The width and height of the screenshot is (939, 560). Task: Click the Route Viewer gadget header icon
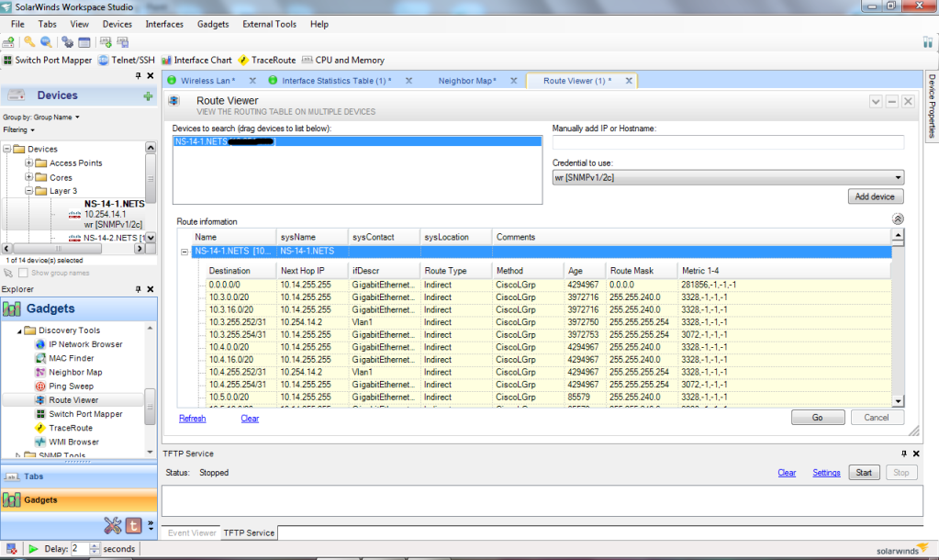click(x=173, y=101)
